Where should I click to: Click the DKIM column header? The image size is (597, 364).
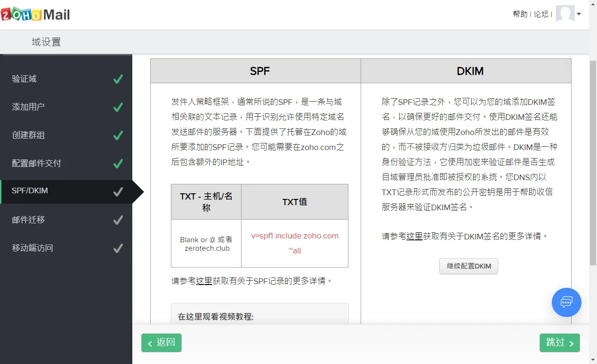pos(466,71)
